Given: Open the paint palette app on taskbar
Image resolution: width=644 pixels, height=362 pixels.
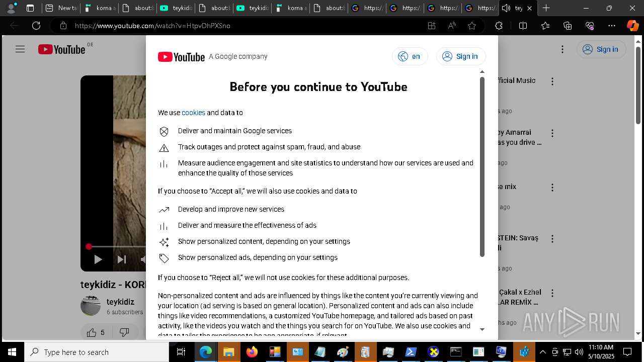Looking at the screenshot, I should [343, 352].
